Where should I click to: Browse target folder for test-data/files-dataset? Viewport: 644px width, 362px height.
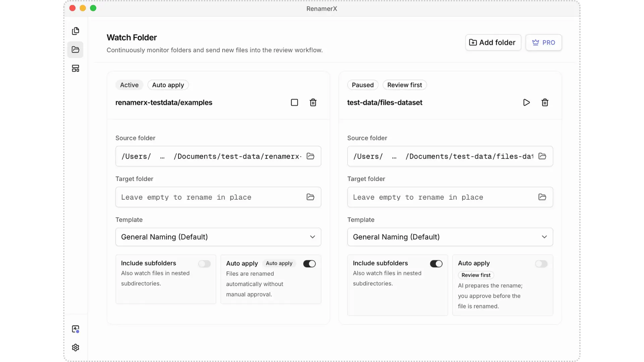tap(542, 197)
